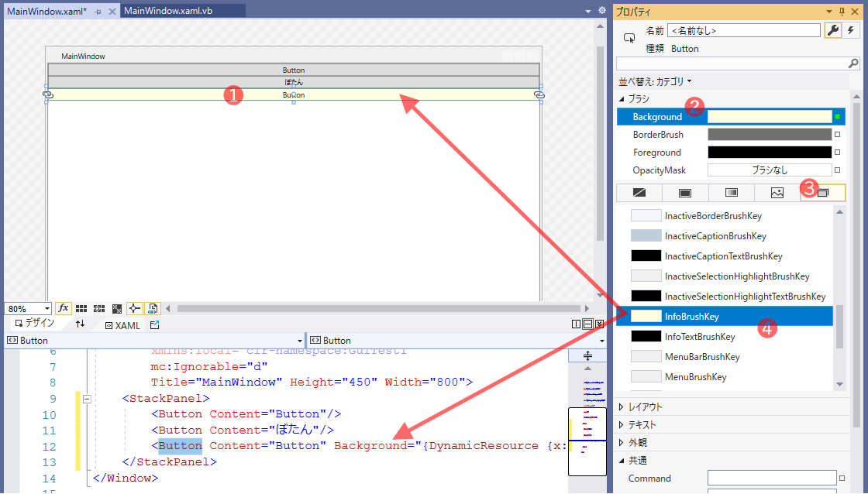Select InfoTextBrushKey resource
This screenshot has height=494, width=868.
[725, 336]
